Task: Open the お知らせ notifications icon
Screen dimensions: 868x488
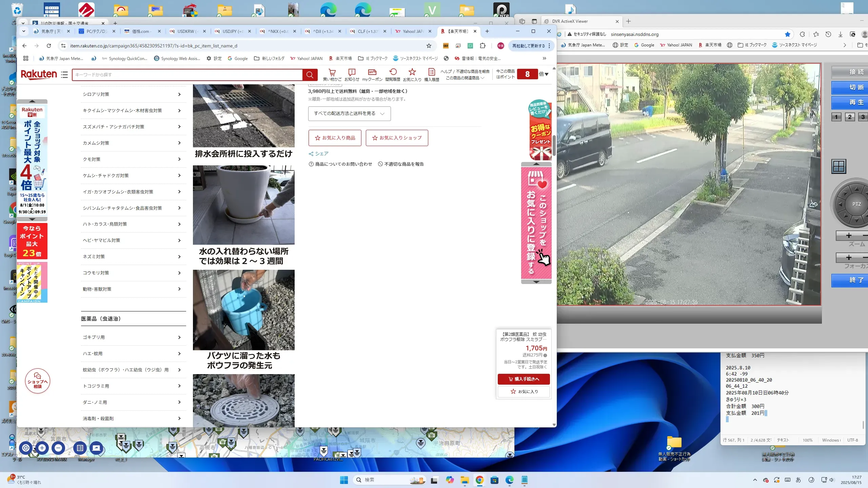Action: click(x=352, y=72)
